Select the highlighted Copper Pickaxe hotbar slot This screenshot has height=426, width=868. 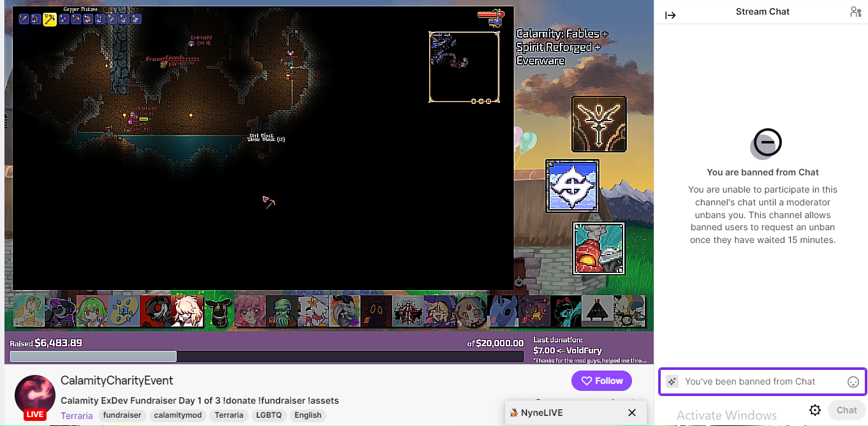tap(50, 19)
